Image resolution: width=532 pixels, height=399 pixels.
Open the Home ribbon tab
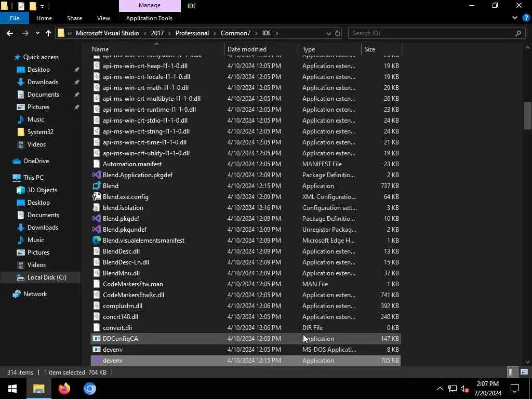pos(44,18)
